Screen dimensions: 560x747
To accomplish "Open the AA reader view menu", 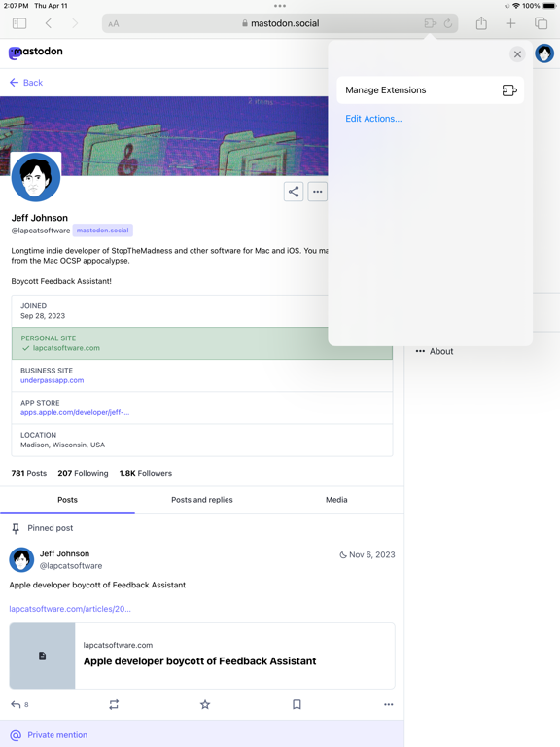I will point(114,23).
